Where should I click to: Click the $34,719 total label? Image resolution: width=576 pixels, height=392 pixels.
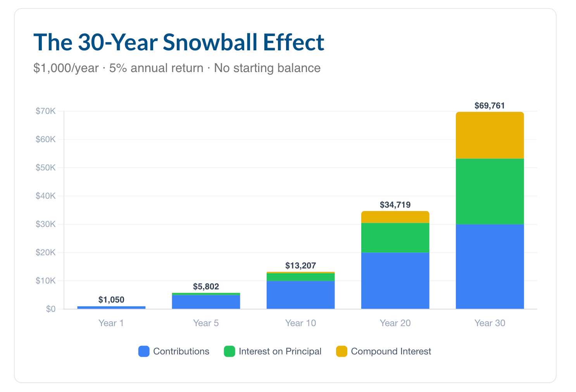[x=395, y=205]
